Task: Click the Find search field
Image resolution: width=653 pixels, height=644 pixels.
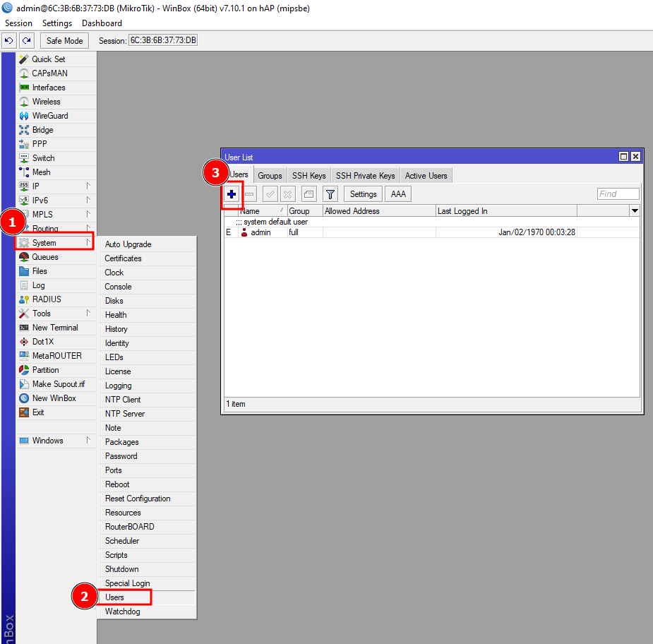Action: coord(618,194)
